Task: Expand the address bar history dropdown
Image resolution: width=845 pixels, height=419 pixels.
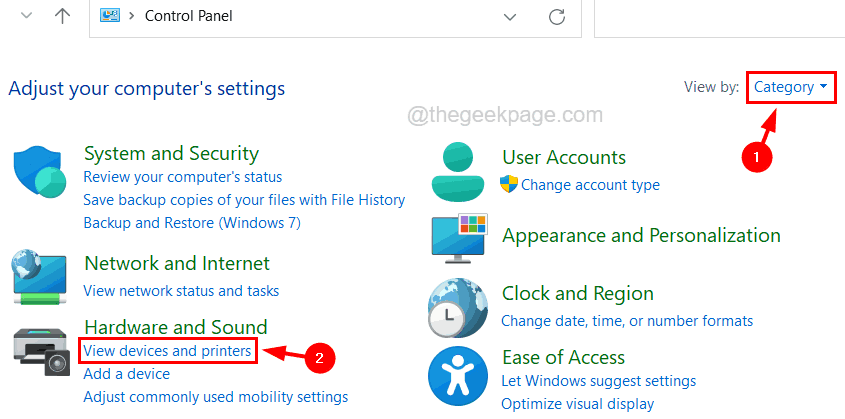Action: pos(511,16)
